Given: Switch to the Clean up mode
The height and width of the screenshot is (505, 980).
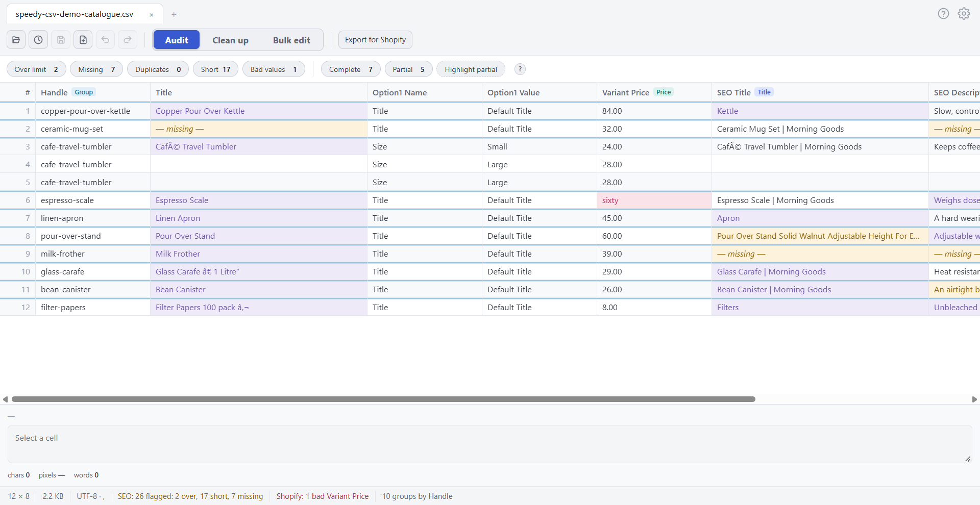Looking at the screenshot, I should pos(230,40).
